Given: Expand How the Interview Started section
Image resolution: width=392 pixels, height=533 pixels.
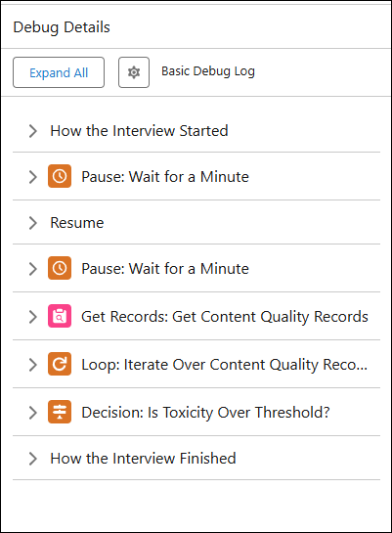Looking at the screenshot, I should click(32, 131).
